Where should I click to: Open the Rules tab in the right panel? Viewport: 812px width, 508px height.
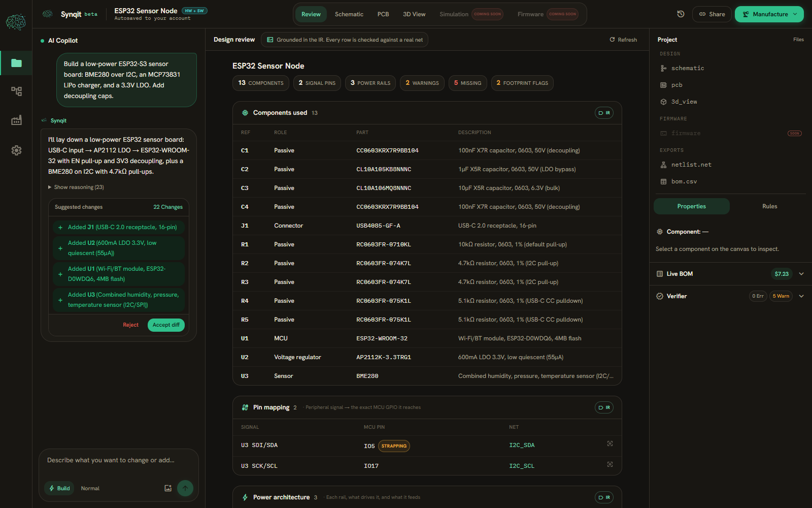click(770, 206)
